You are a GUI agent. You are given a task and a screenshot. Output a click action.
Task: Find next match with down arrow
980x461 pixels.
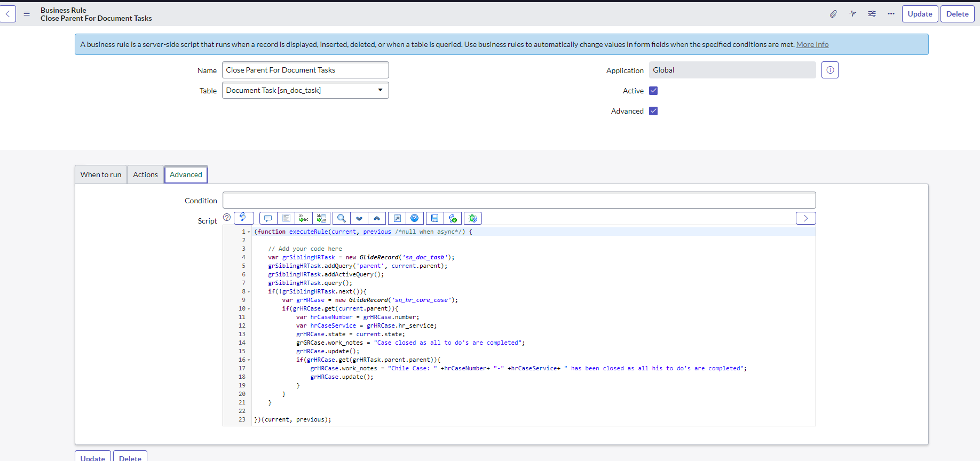359,218
